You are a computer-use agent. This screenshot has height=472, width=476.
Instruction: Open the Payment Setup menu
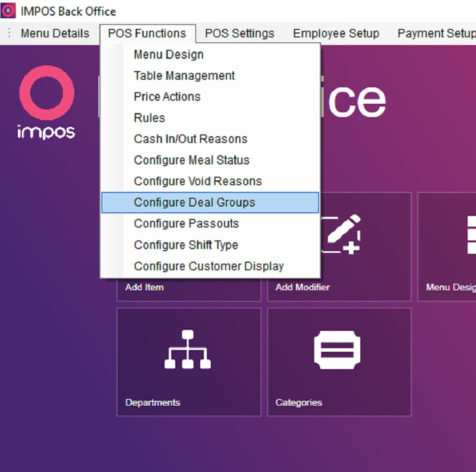tap(436, 33)
